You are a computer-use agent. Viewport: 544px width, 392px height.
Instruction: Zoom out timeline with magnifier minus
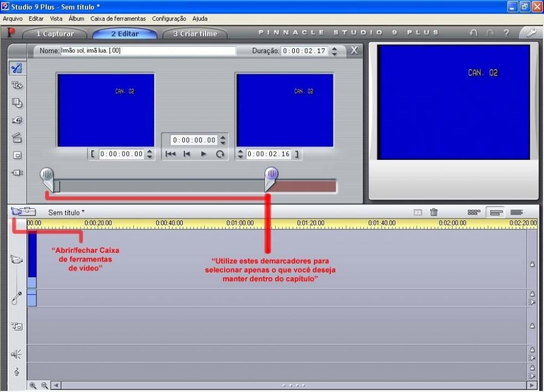tap(45, 385)
